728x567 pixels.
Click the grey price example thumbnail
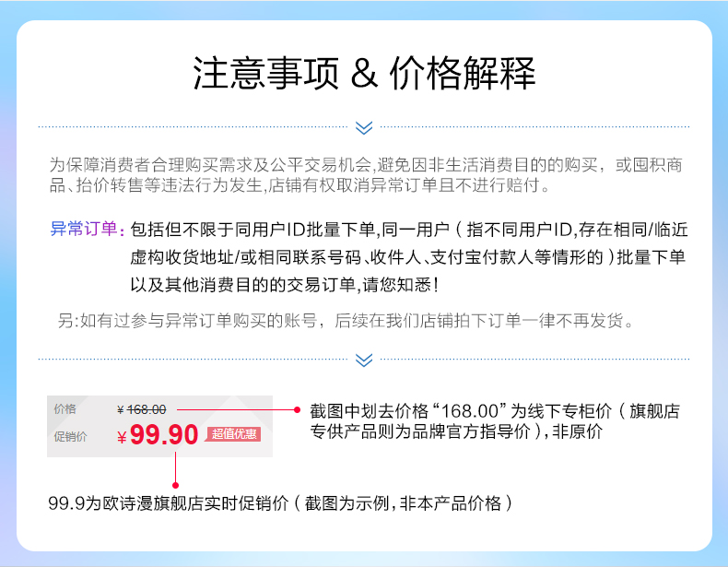pyautogui.click(x=159, y=426)
